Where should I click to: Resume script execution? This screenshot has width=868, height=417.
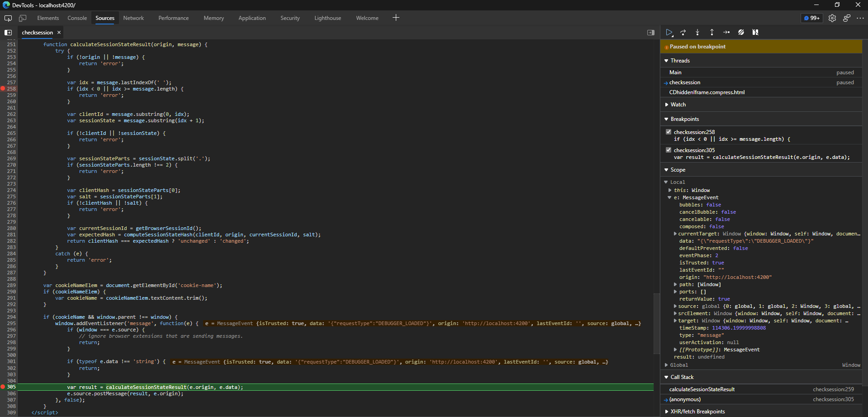coord(669,32)
